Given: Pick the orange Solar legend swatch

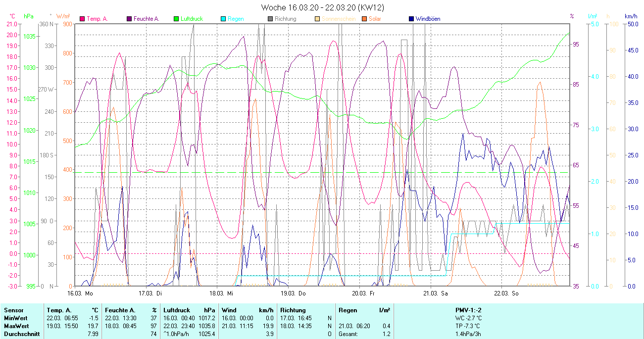Looking at the screenshot, I should tap(364, 19).
